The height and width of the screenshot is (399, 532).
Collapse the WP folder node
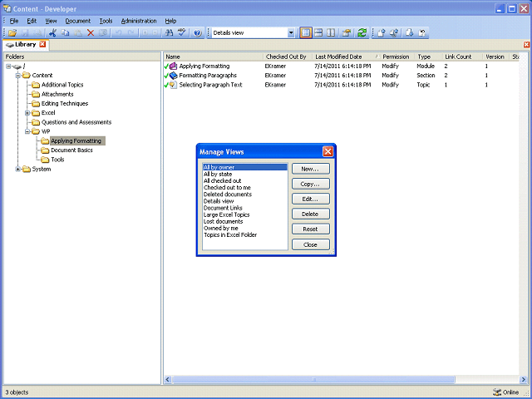(27, 131)
